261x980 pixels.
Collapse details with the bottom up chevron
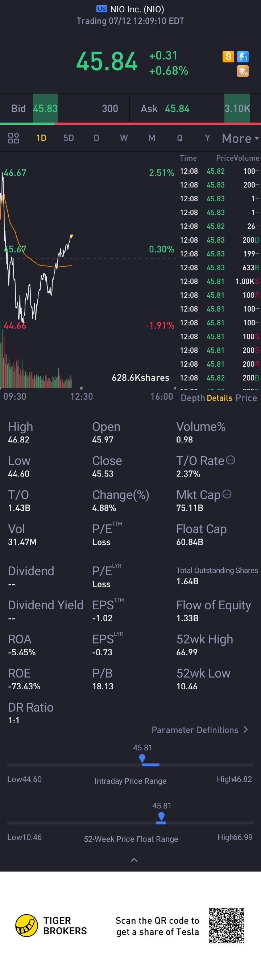click(134, 860)
